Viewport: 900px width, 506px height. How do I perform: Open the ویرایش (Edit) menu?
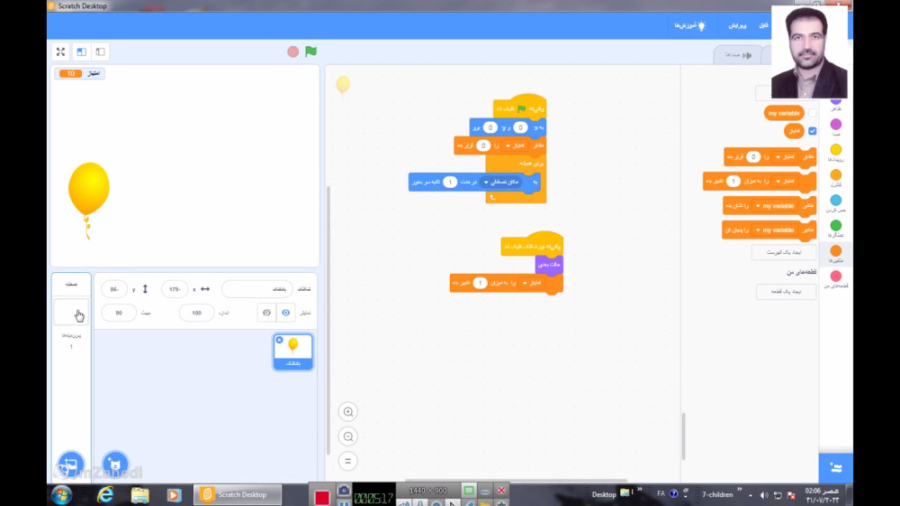pos(738,26)
